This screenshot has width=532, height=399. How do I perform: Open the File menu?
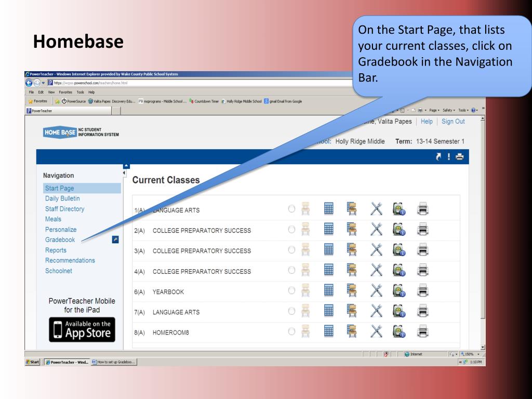(31, 92)
